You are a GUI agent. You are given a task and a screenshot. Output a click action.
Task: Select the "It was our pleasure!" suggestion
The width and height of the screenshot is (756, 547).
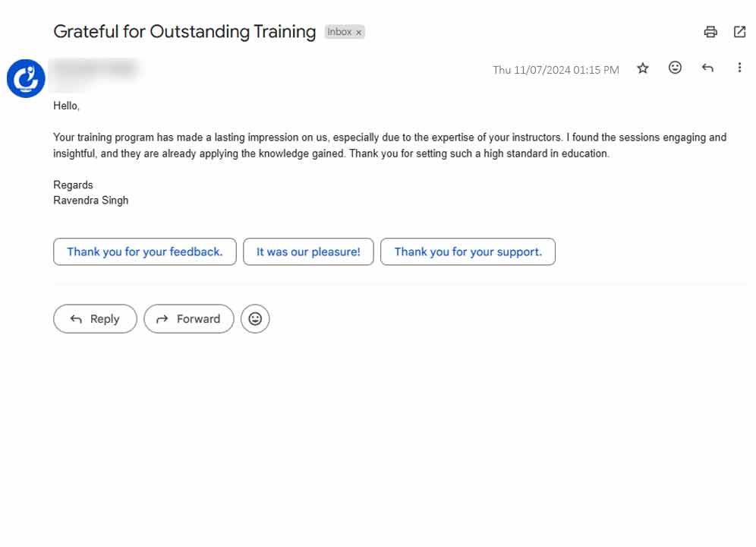coord(308,251)
